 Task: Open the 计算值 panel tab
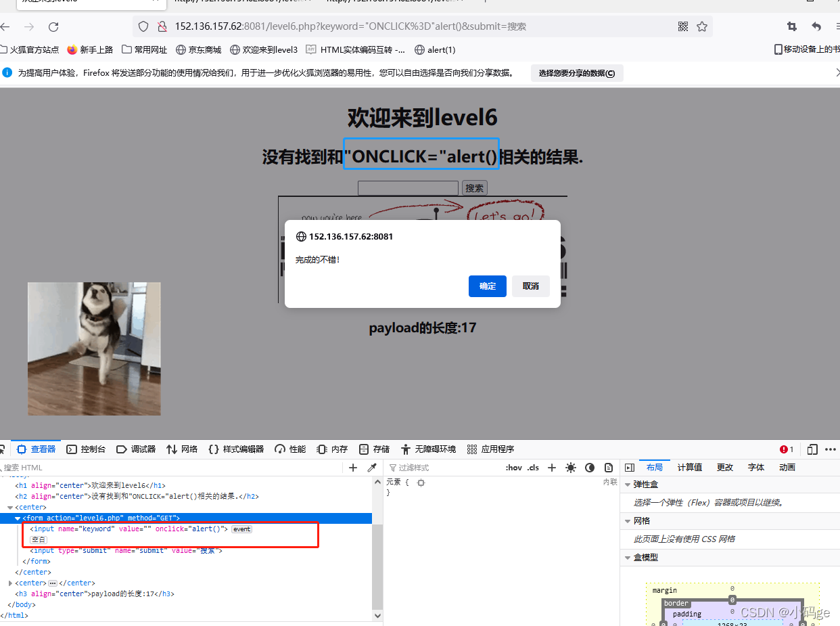[689, 467]
